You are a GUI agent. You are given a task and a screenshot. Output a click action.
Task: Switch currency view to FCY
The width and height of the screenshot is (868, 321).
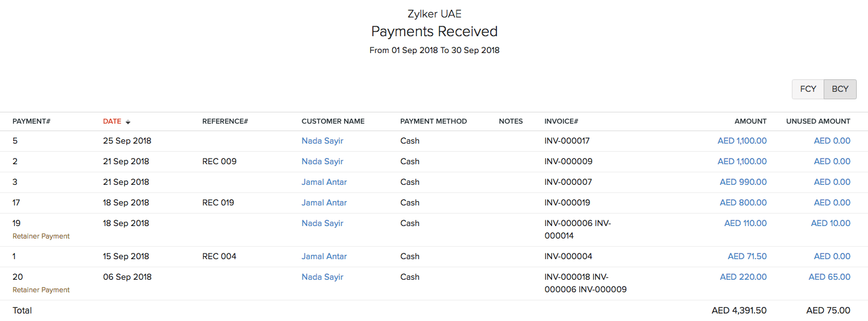coord(808,89)
